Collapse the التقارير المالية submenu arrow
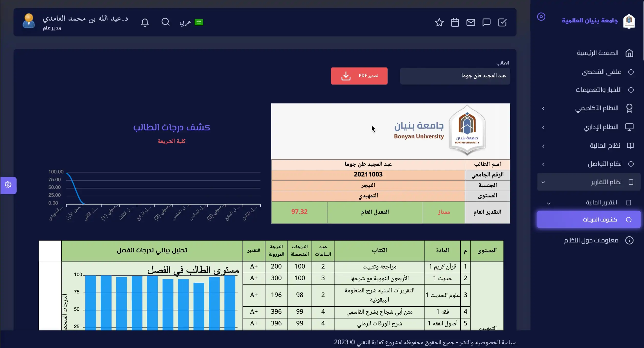This screenshot has width=644, height=348. click(548, 203)
